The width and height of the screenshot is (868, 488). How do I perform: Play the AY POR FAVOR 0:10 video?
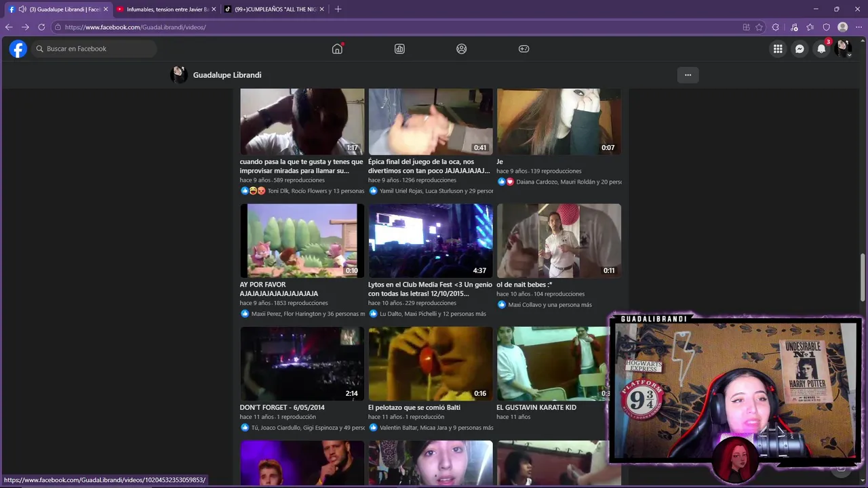click(x=302, y=241)
